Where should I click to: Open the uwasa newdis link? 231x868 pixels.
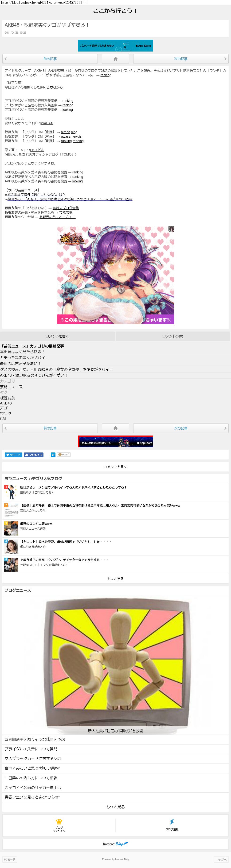tap(71, 136)
